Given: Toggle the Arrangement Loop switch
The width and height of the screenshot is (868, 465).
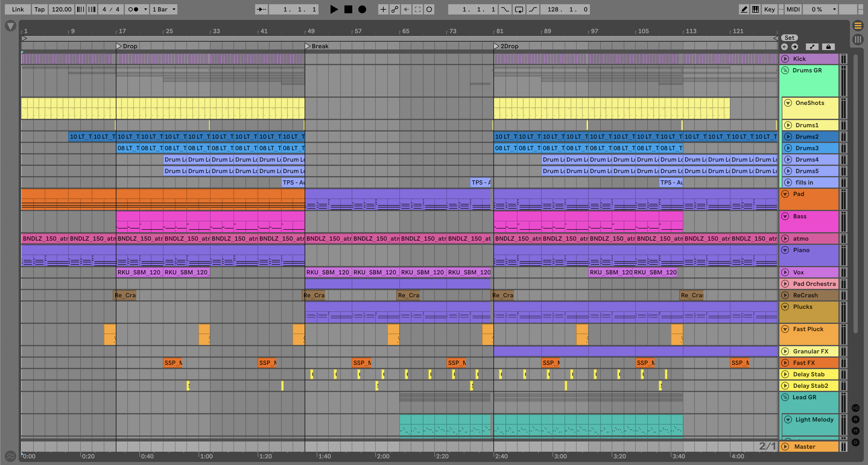Looking at the screenshot, I should coord(519,9).
